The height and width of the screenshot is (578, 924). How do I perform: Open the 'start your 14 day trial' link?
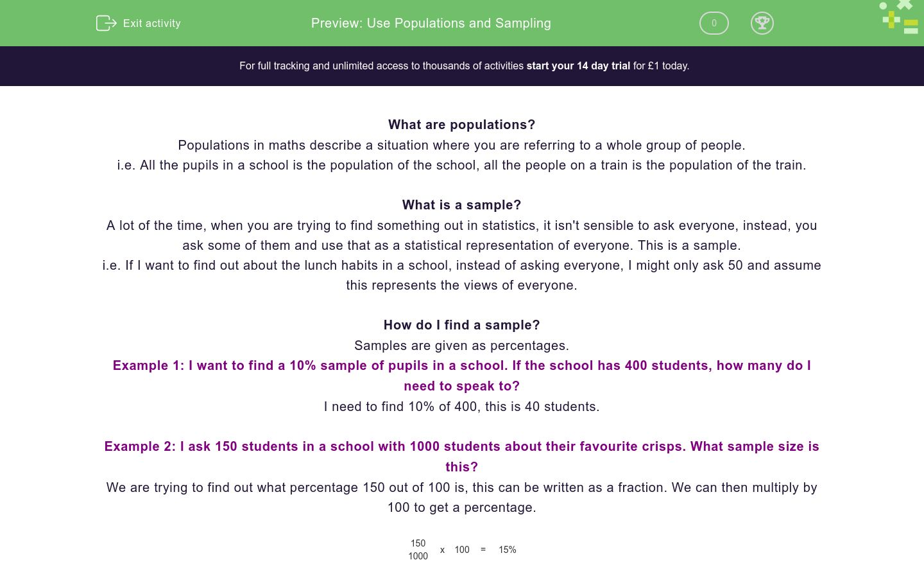click(577, 66)
